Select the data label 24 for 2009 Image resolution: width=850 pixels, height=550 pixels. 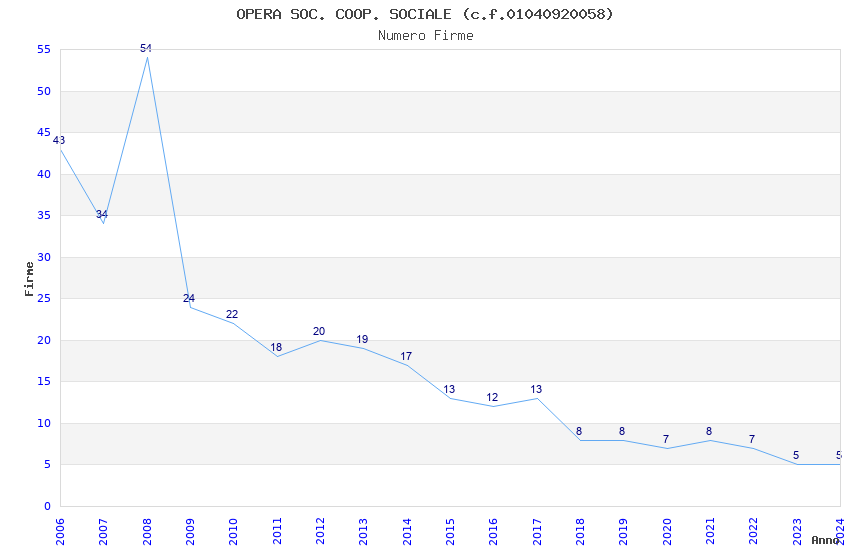pos(189,299)
